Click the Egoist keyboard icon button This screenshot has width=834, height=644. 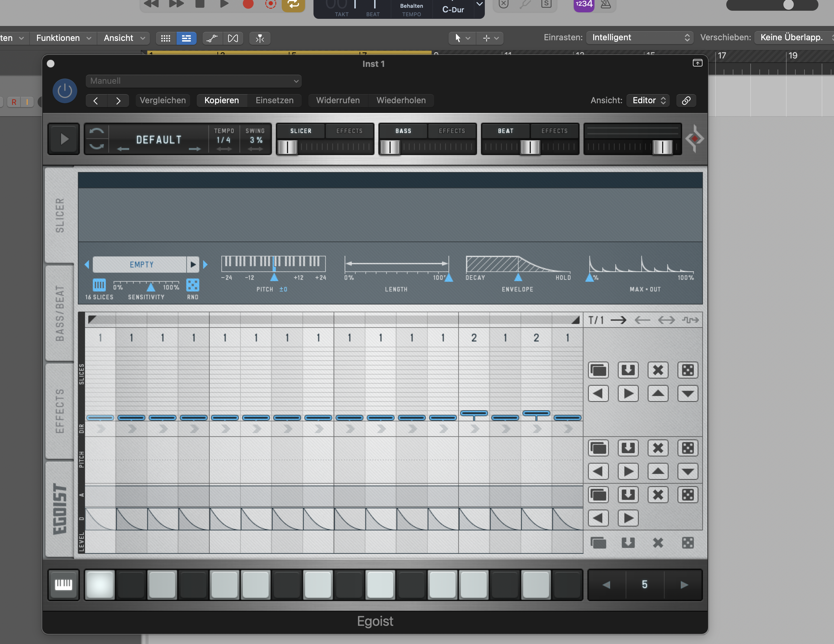tap(63, 584)
